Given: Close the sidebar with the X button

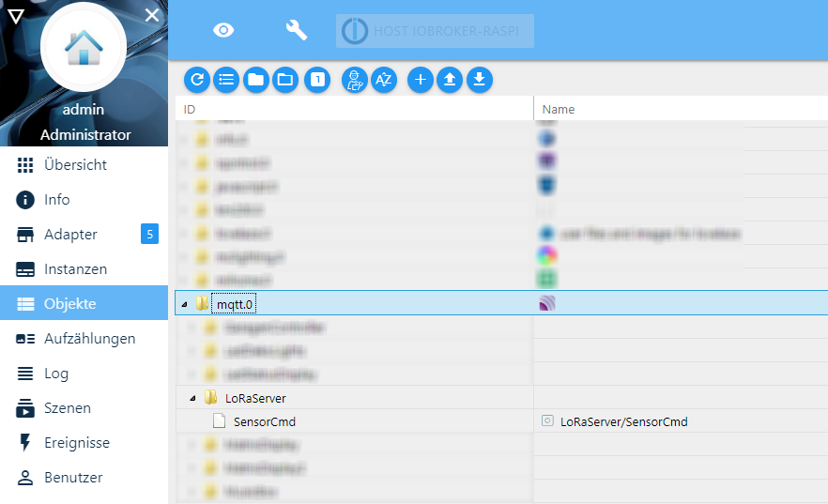Looking at the screenshot, I should click(152, 15).
